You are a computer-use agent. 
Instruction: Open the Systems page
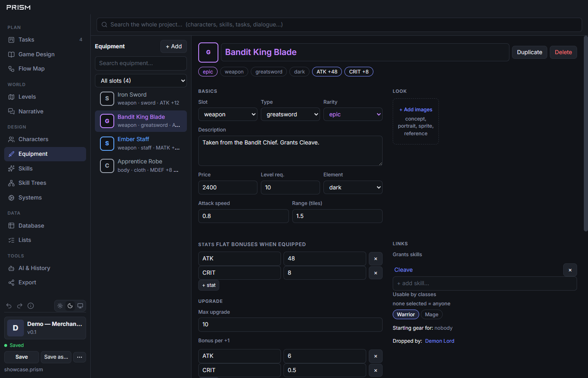click(45, 197)
